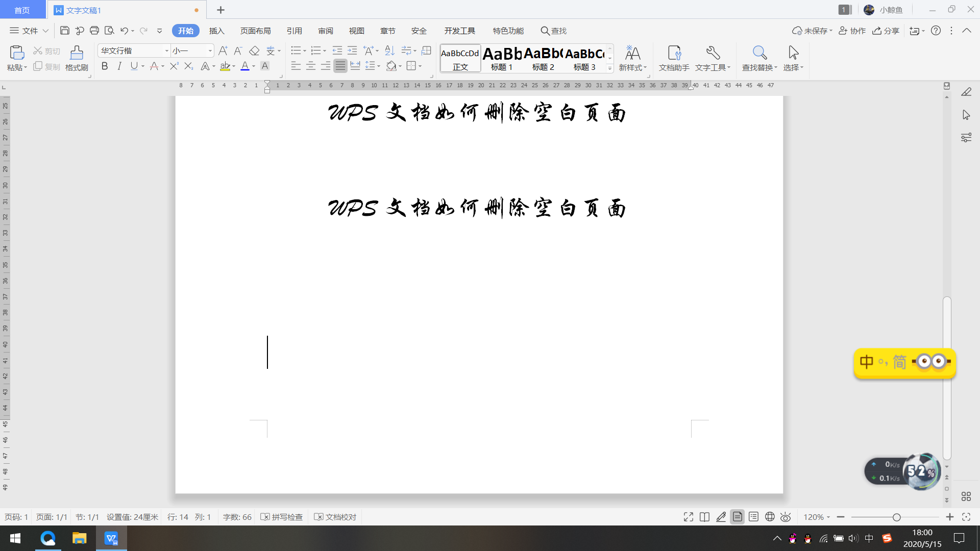Click the superscript icon
The width and height of the screenshot is (980, 551).
click(174, 66)
